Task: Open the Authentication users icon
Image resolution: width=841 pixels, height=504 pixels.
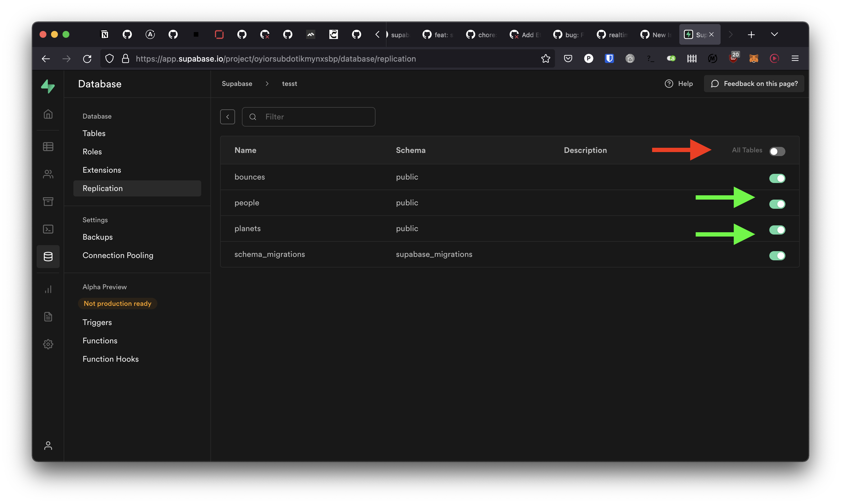Action: click(48, 174)
